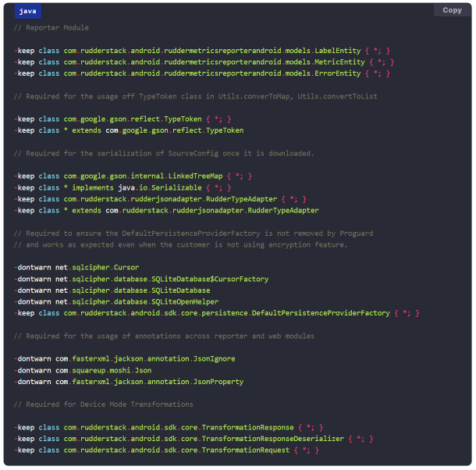The width and height of the screenshot is (476, 470).
Task: Click the RudderTypeAdapter keep class line
Action: 160,199
